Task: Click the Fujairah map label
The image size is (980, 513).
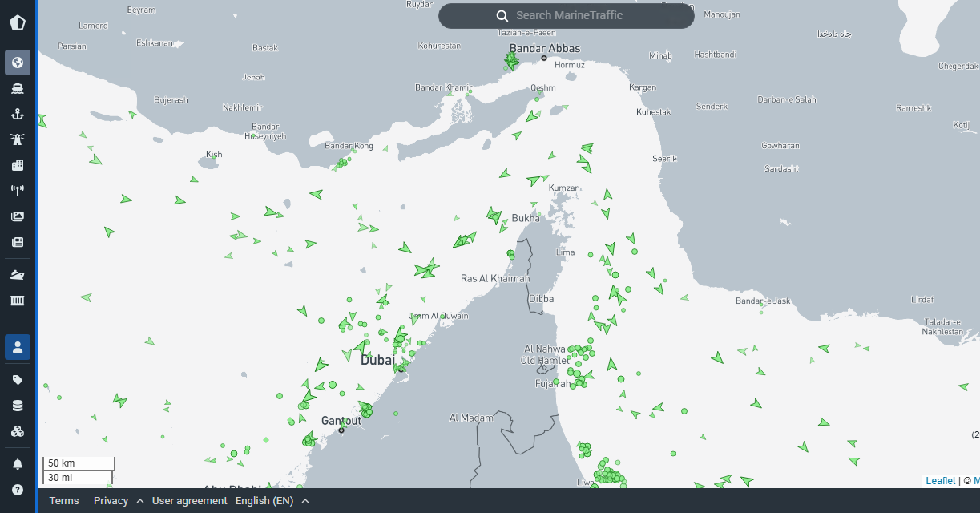Action: (x=553, y=384)
